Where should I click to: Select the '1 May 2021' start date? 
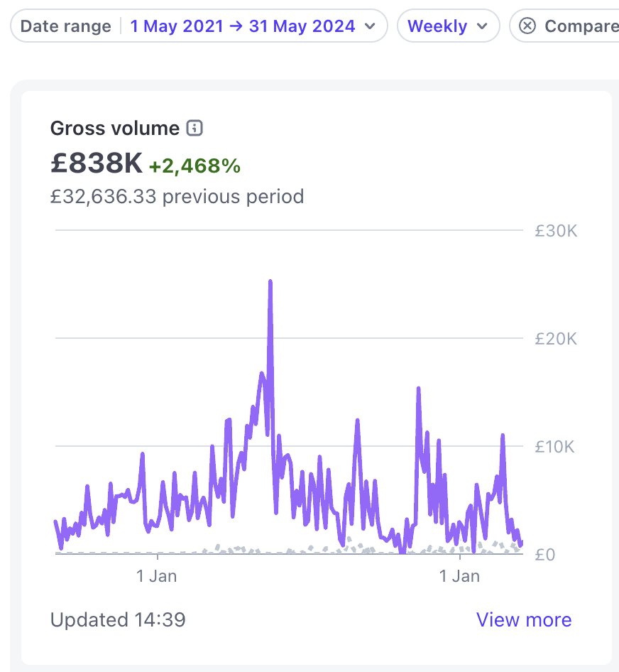point(175,26)
